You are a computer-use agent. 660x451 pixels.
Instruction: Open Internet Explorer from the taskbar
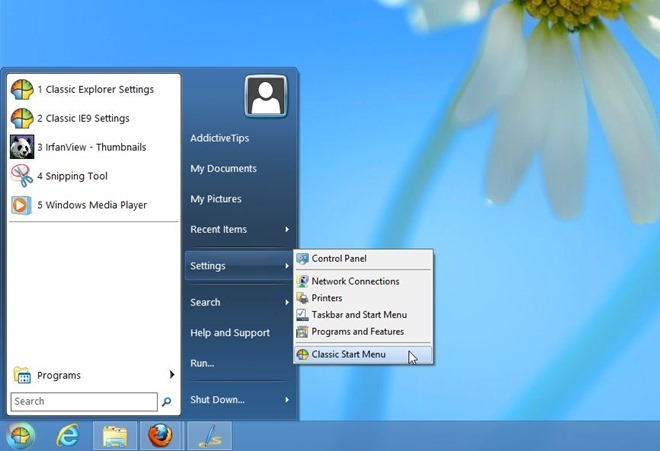point(68,435)
